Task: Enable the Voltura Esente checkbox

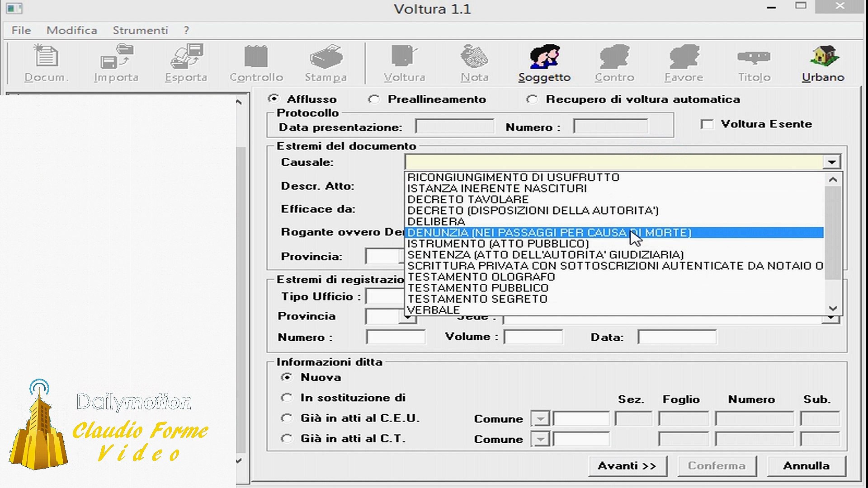Action: pos(707,124)
